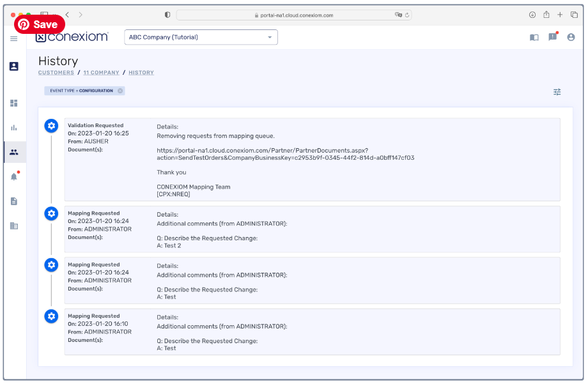Viewport: 588px width, 384px height.
Task: Open the hamburger navigation menu
Action: point(13,39)
